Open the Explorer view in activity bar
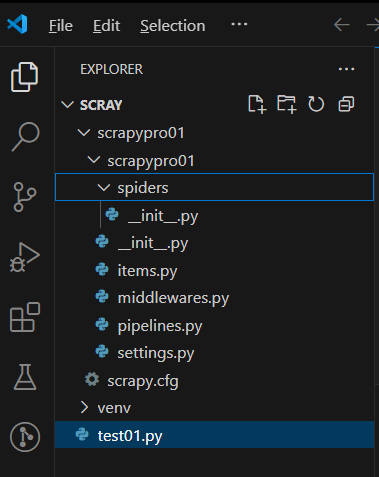The image size is (379, 477). pos(25,77)
